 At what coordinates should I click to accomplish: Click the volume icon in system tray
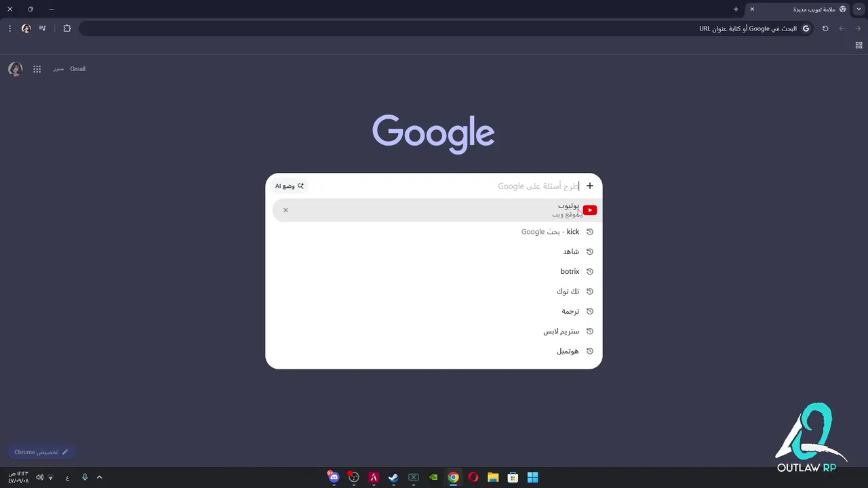39,477
